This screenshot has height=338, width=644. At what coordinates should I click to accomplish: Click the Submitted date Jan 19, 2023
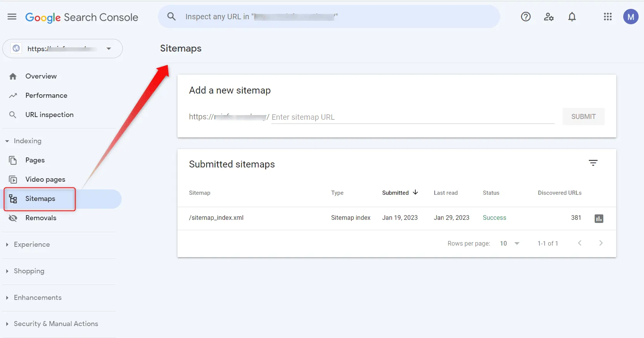click(x=400, y=218)
